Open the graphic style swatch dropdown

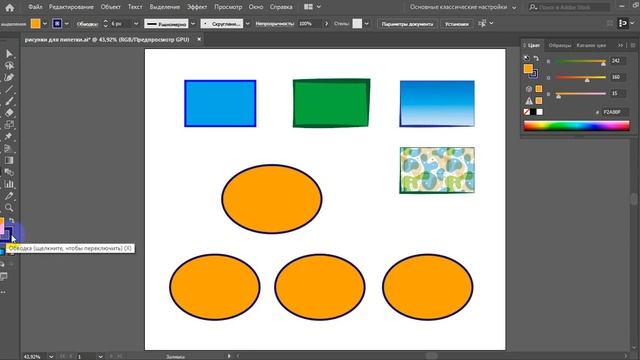(367, 24)
